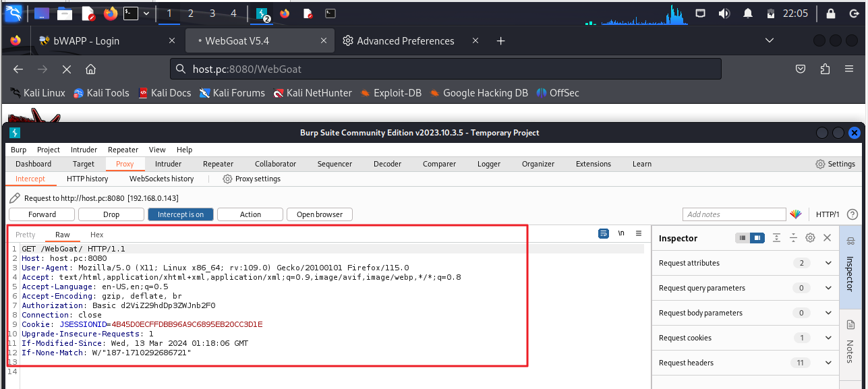Open the Kali Tools bookmark

click(x=101, y=93)
